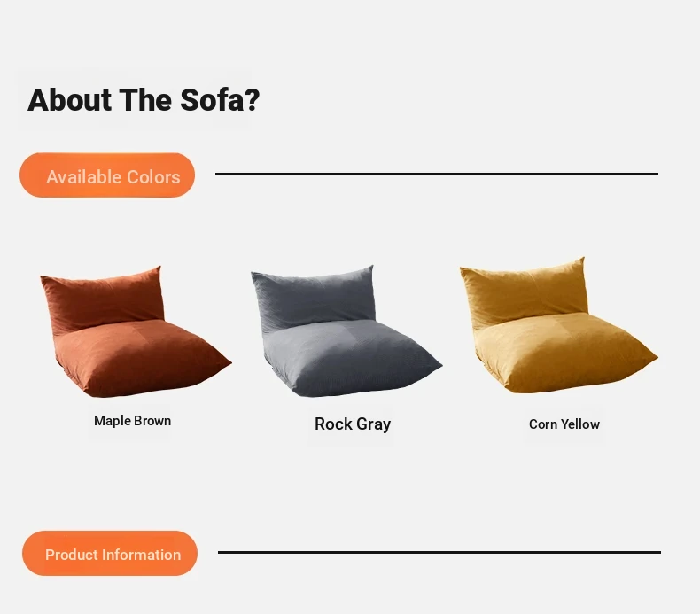Viewport: 700px width, 614px height.
Task: Click the word About in the heading
Action: (70, 100)
